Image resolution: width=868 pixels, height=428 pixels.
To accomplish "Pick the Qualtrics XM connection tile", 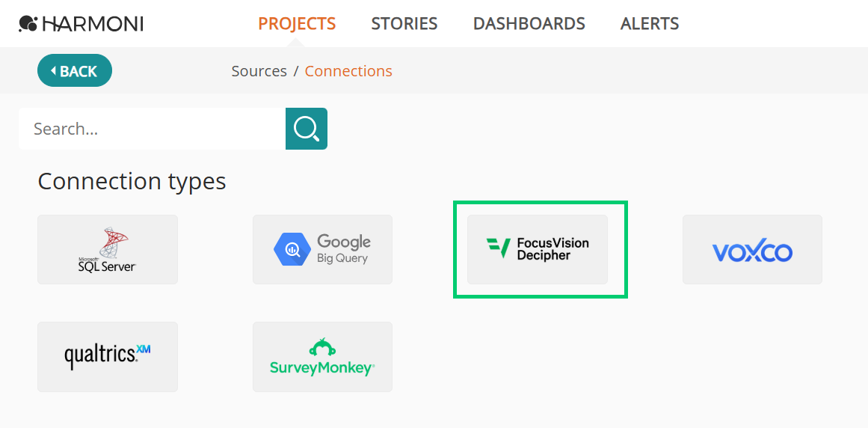I will [108, 357].
